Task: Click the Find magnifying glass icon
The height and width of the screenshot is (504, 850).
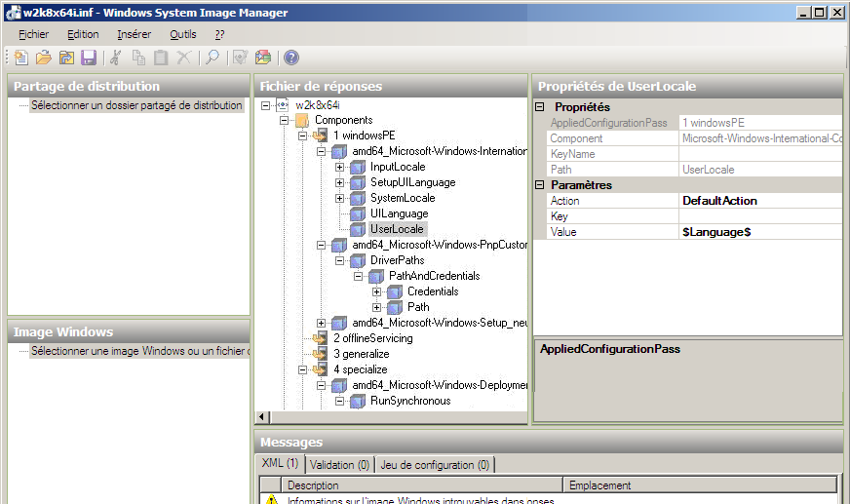Action: point(211,58)
